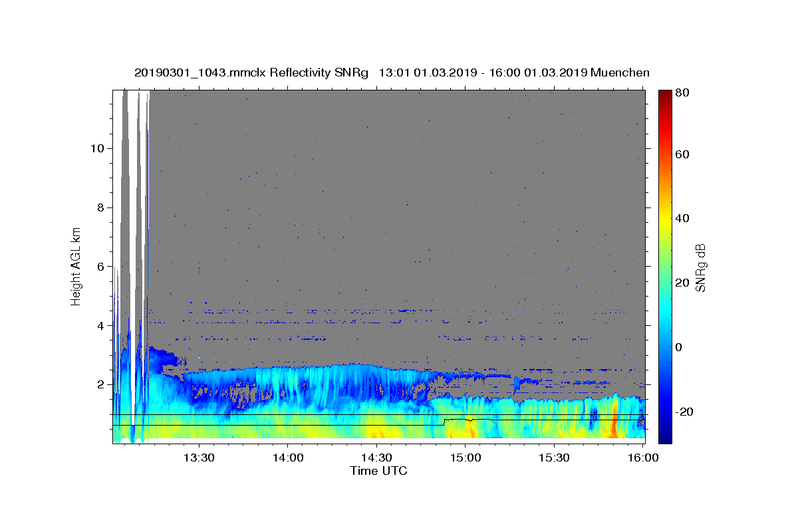Click the 15:30 time tick label

[x=554, y=458]
